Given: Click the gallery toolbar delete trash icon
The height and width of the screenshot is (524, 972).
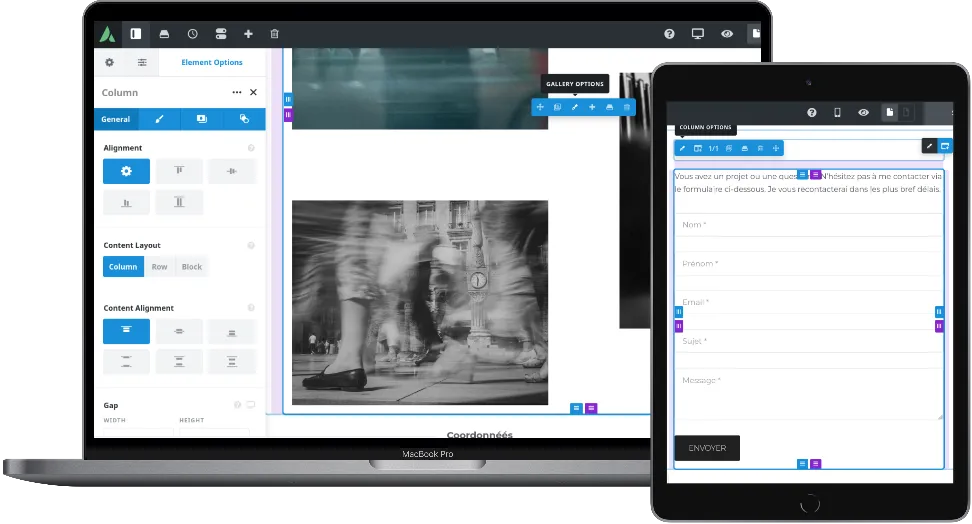Looking at the screenshot, I should (627, 107).
